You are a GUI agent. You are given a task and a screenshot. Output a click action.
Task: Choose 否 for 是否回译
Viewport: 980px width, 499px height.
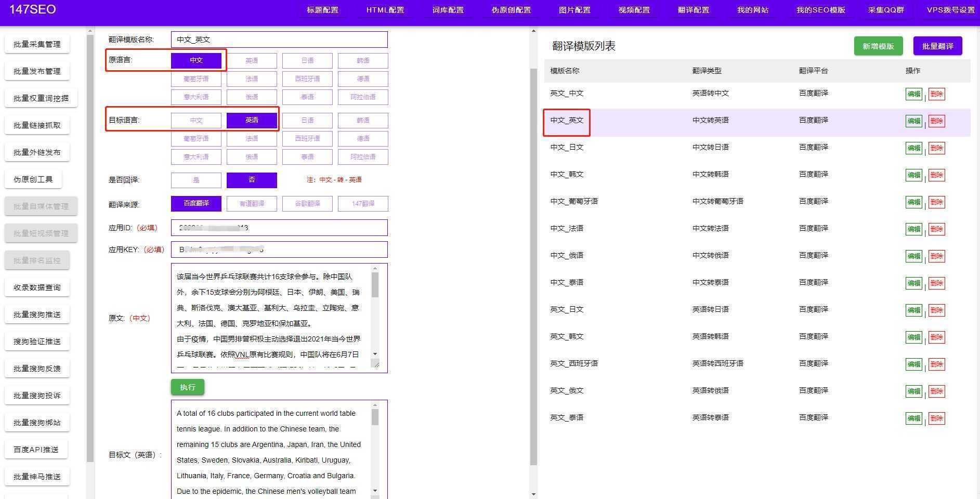tap(252, 180)
